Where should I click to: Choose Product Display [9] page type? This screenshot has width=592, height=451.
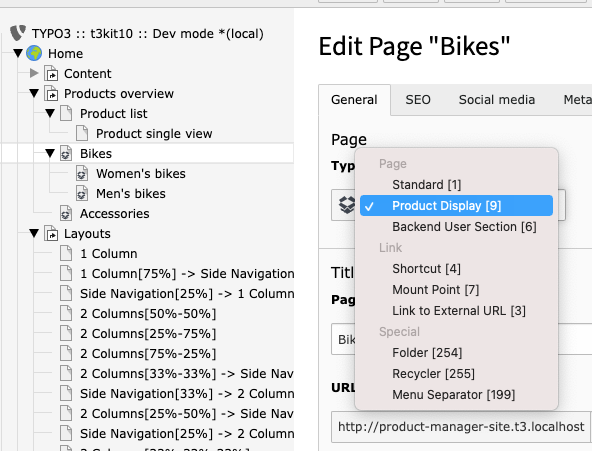[x=456, y=206]
